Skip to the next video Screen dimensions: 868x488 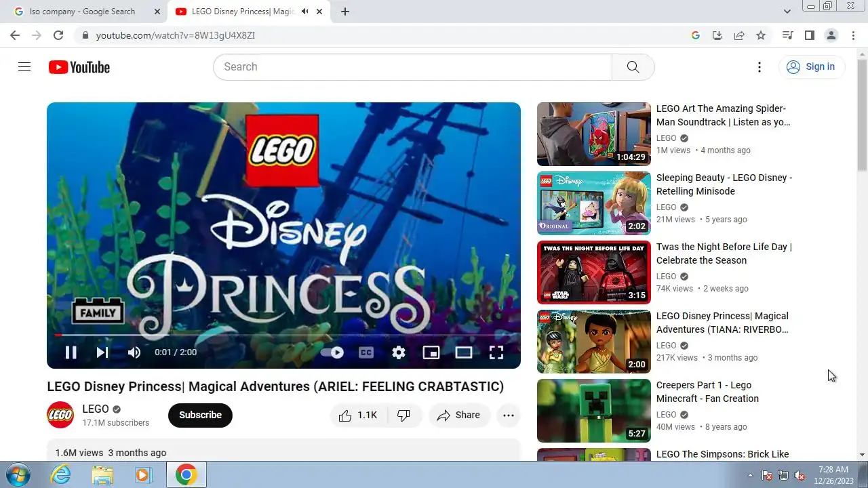(102, 352)
